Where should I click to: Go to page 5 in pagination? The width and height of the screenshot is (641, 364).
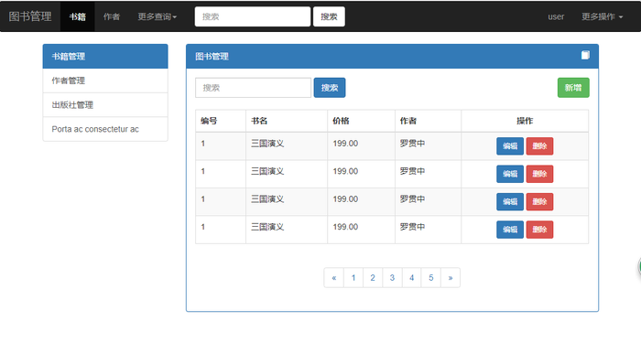431,278
